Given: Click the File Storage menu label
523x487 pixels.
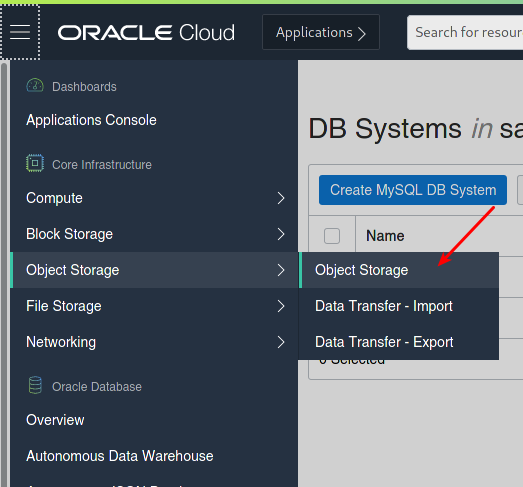Looking at the screenshot, I should [64, 306].
